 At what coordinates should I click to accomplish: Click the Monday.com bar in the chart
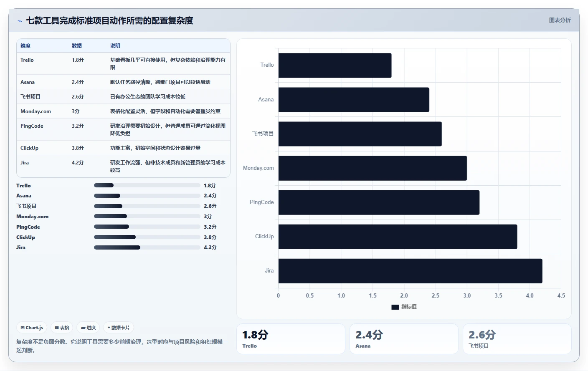pos(373,168)
